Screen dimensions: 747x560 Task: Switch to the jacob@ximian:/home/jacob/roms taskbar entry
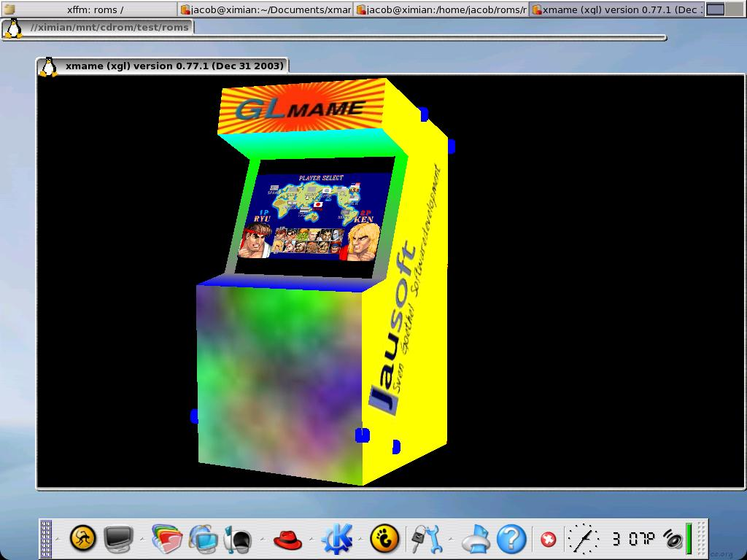(x=441, y=9)
